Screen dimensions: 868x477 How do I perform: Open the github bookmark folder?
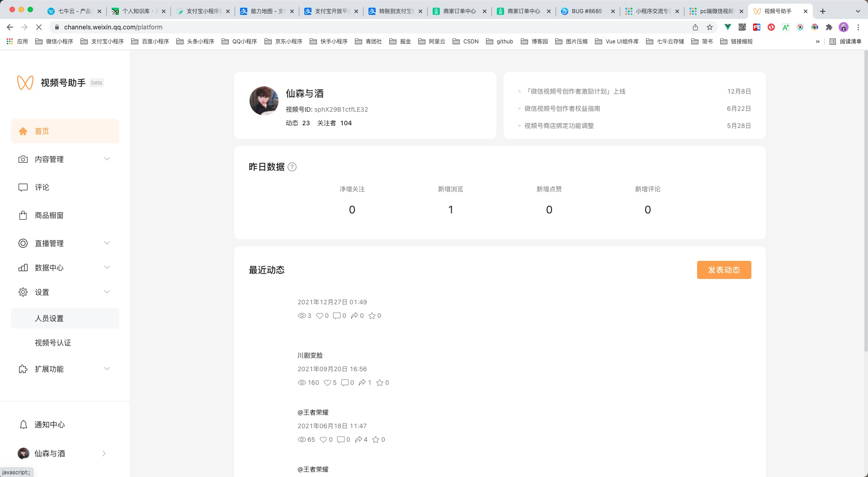[x=500, y=41]
